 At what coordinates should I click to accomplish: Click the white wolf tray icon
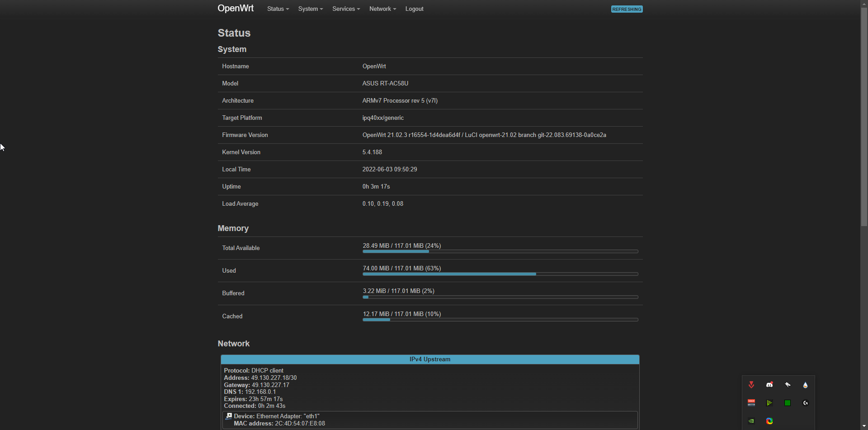pos(788,385)
